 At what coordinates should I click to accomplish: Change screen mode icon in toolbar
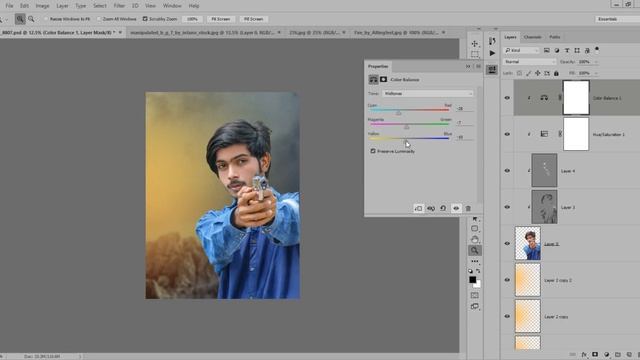[x=474, y=306]
